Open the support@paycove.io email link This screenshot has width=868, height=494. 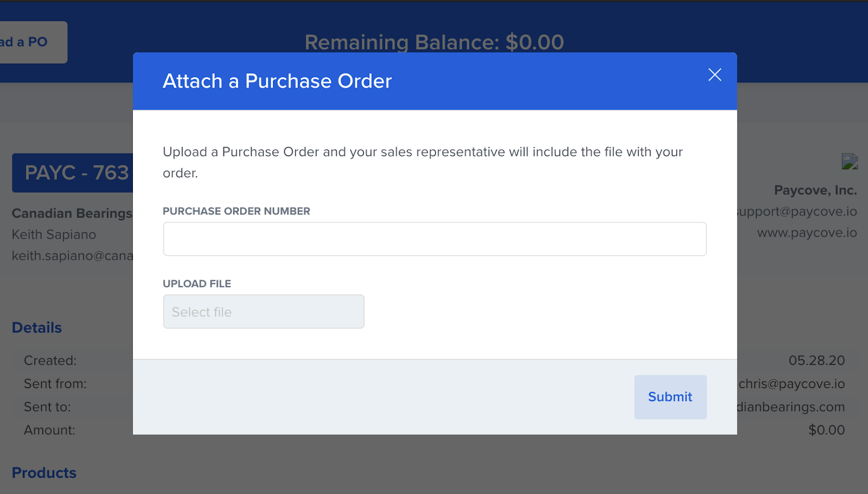coord(797,212)
